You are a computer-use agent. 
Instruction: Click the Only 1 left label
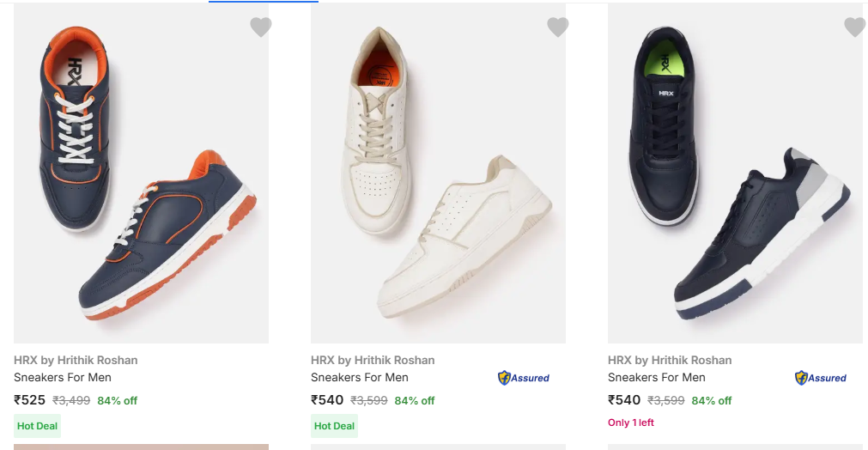[x=631, y=423]
